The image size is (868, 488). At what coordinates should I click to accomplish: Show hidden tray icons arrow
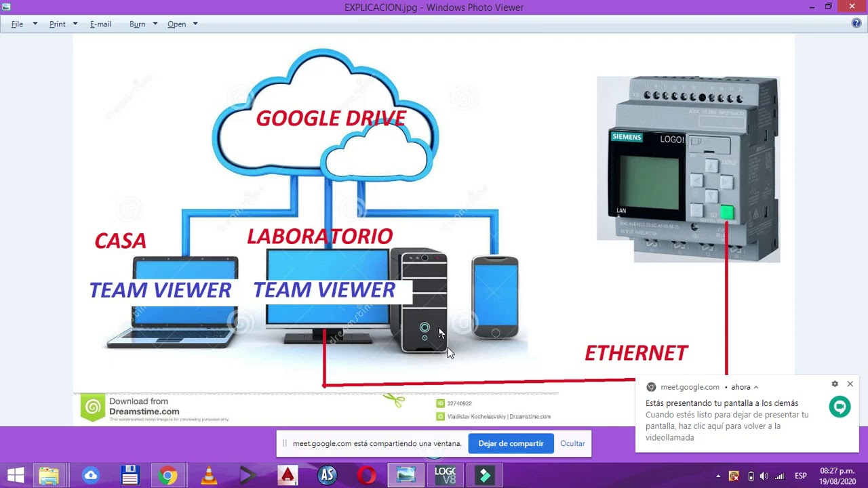pyautogui.click(x=718, y=476)
